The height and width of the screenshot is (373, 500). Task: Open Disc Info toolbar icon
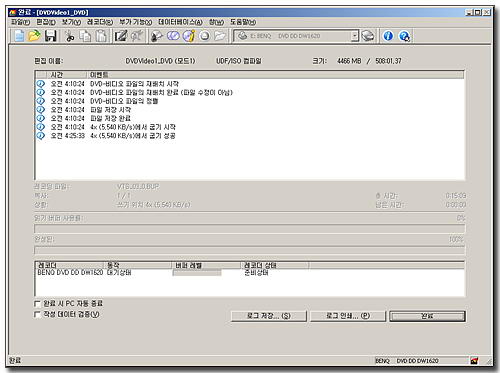coord(189,36)
